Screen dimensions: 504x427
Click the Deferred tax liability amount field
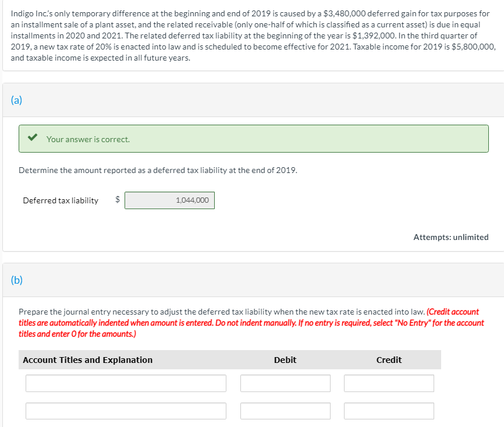point(169,200)
